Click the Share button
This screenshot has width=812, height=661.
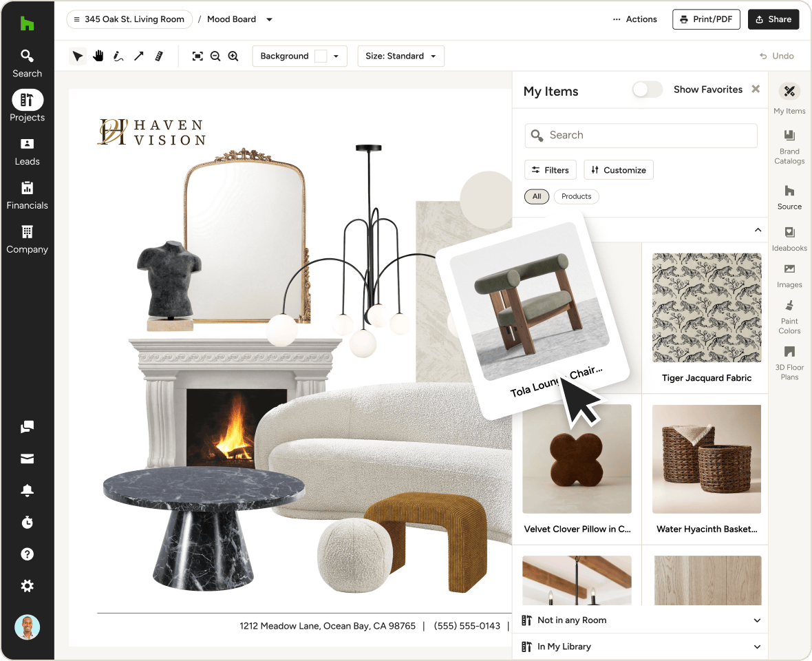(773, 19)
